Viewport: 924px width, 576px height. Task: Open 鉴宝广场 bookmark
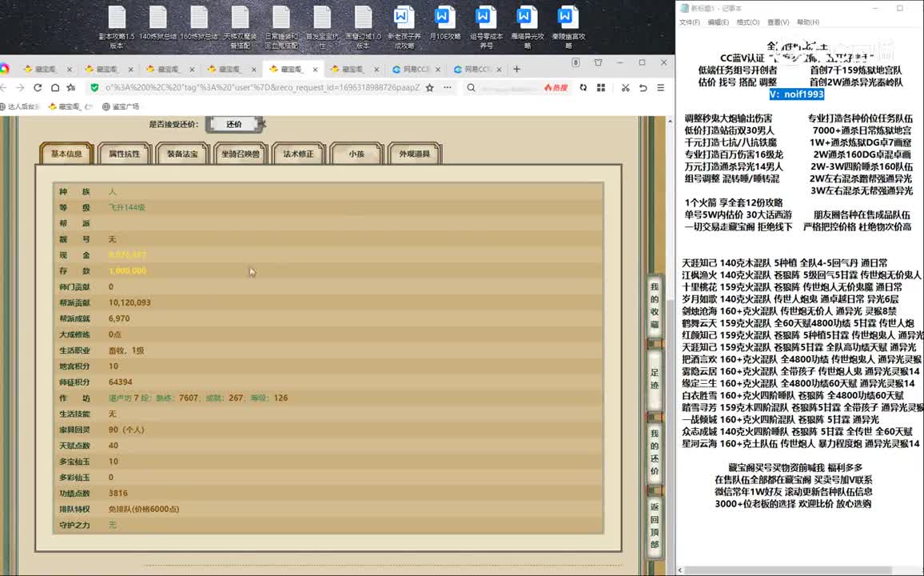[x=121, y=106]
